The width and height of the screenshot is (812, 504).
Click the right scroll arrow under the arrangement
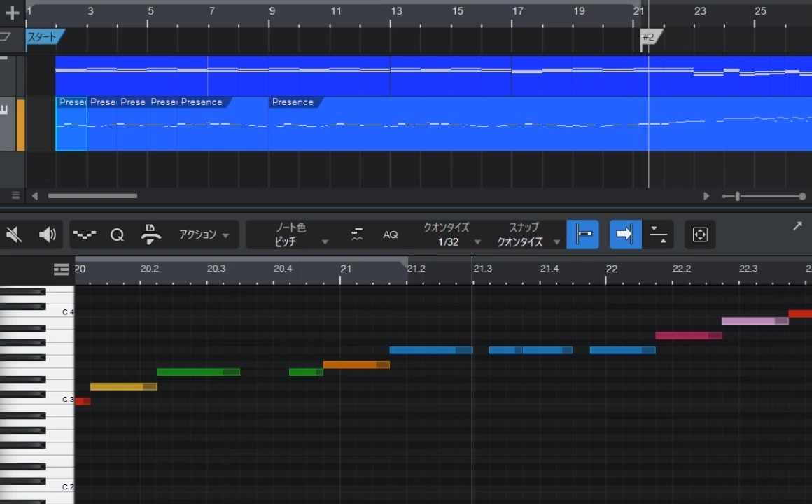(706, 196)
